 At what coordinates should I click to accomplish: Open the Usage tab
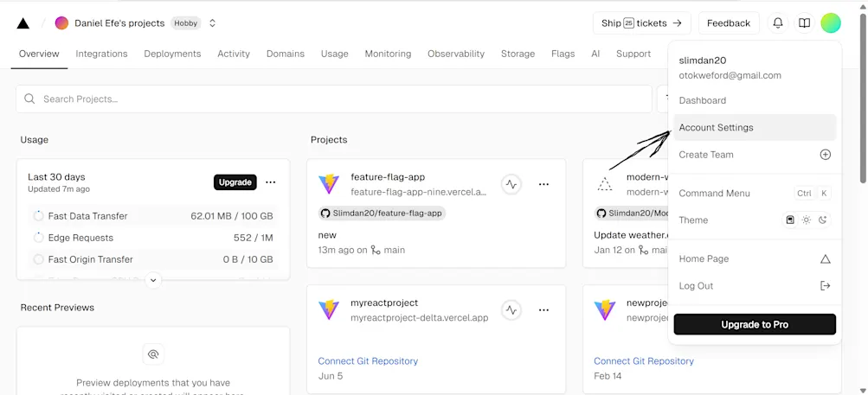coord(334,54)
